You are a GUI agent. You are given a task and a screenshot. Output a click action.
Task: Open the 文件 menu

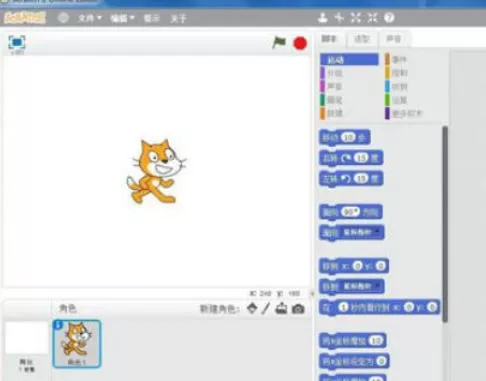pos(90,18)
